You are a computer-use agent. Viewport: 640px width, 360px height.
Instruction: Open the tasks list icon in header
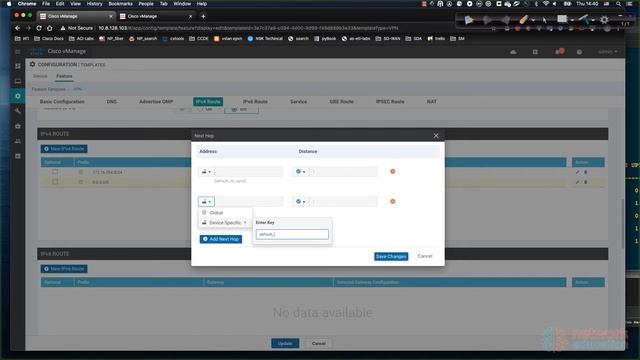point(535,52)
